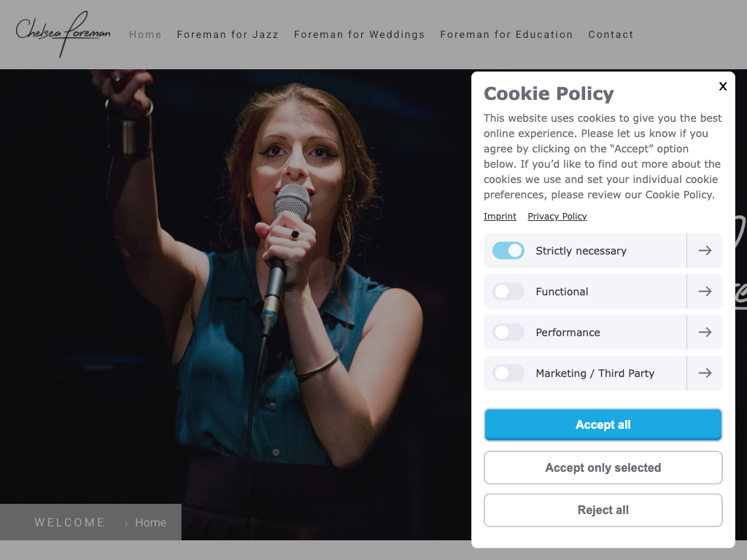Expand Functional cookie details arrow
Image resolution: width=747 pixels, height=560 pixels.
click(x=705, y=292)
